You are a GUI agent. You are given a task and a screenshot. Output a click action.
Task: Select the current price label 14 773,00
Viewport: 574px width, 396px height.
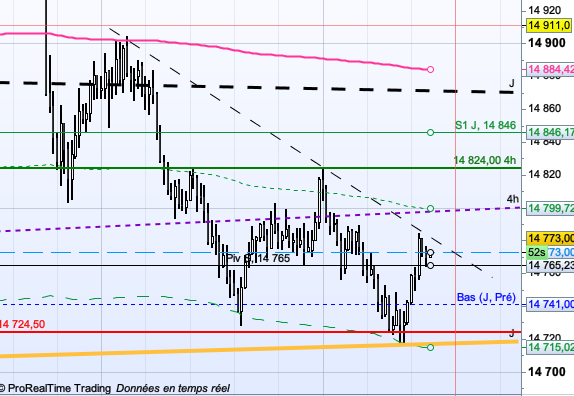click(550, 238)
